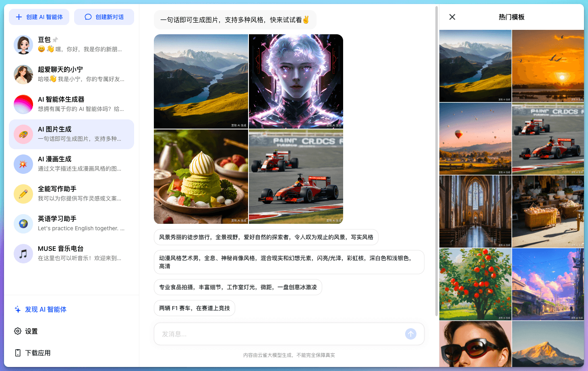Select red fruit tree template in 热门模板

(x=475, y=284)
